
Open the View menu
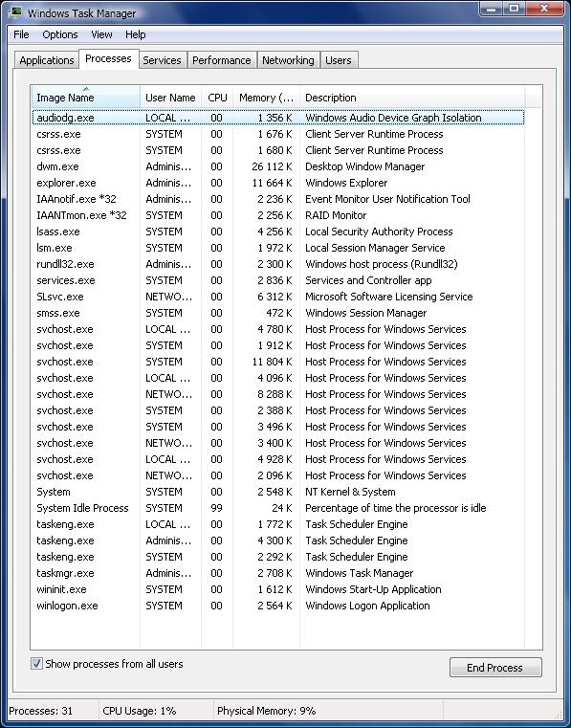101,34
